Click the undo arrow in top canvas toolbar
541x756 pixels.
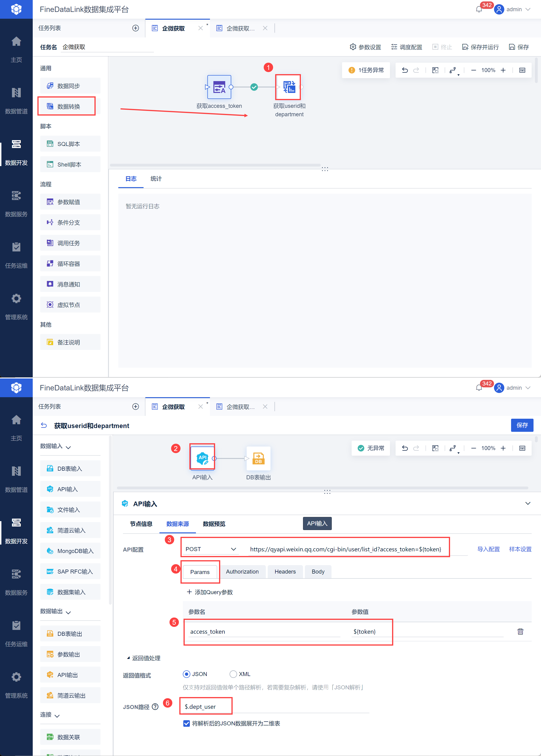pos(404,70)
